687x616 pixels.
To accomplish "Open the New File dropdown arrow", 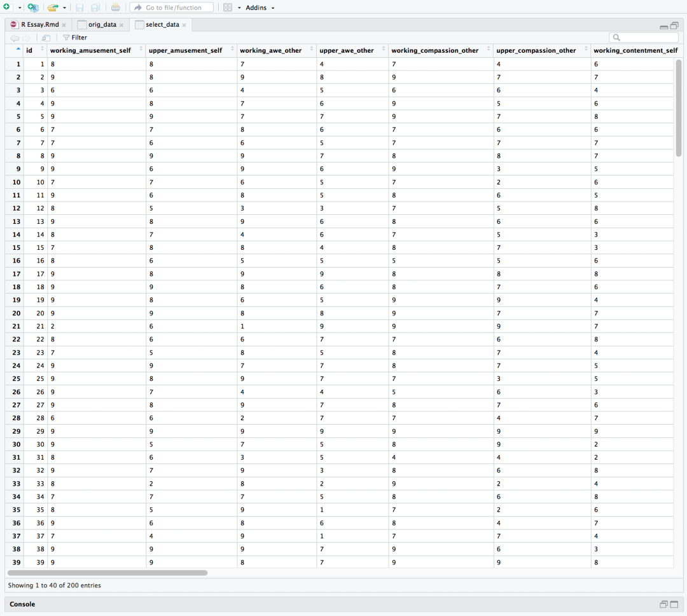I will tap(20, 8).
